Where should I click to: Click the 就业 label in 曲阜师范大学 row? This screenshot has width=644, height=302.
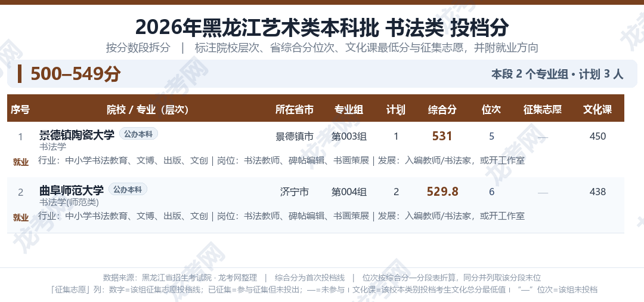[x=20, y=218]
